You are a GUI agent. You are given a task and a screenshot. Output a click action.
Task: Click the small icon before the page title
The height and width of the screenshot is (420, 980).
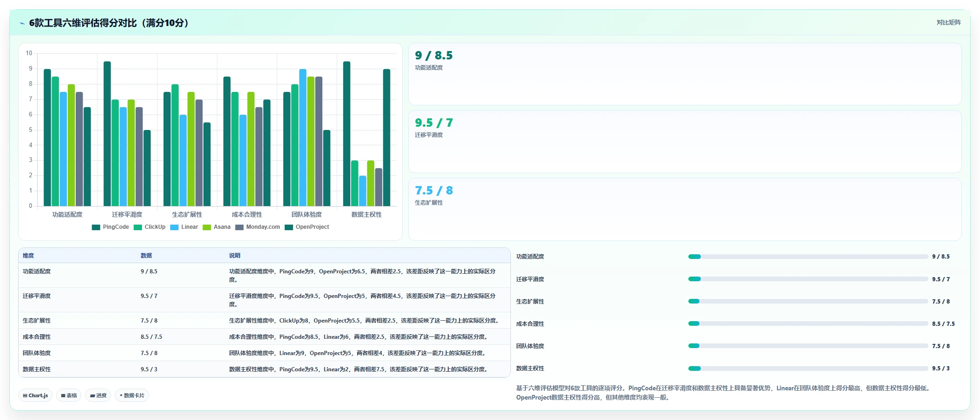[x=22, y=23]
